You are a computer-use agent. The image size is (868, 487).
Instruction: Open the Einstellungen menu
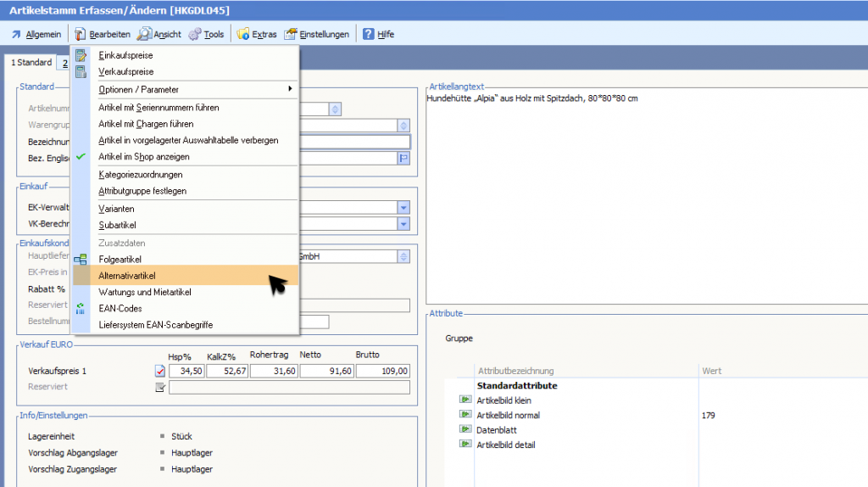[317, 35]
